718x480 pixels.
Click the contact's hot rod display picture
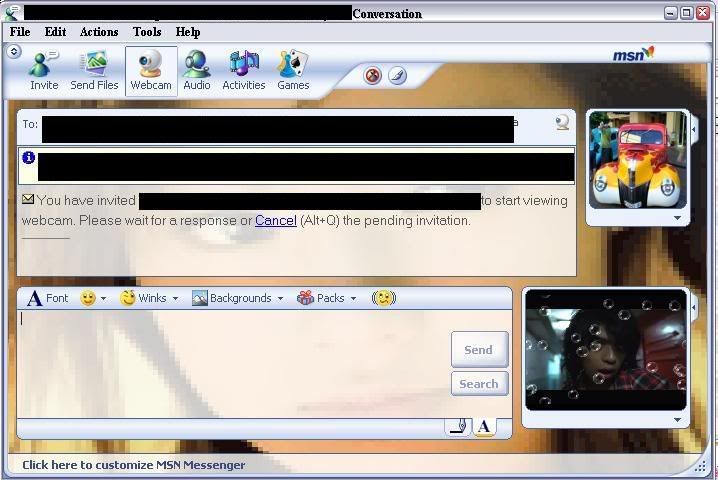tap(638, 160)
